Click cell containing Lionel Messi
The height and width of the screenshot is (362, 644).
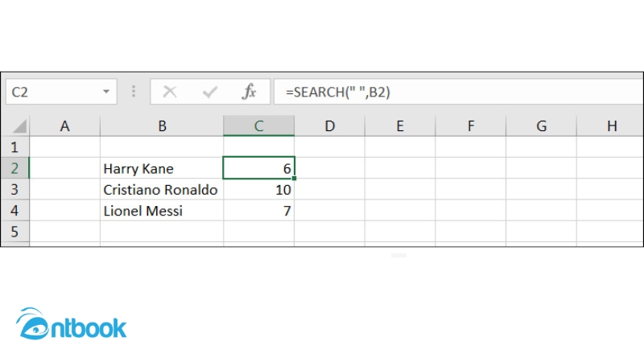(x=162, y=210)
